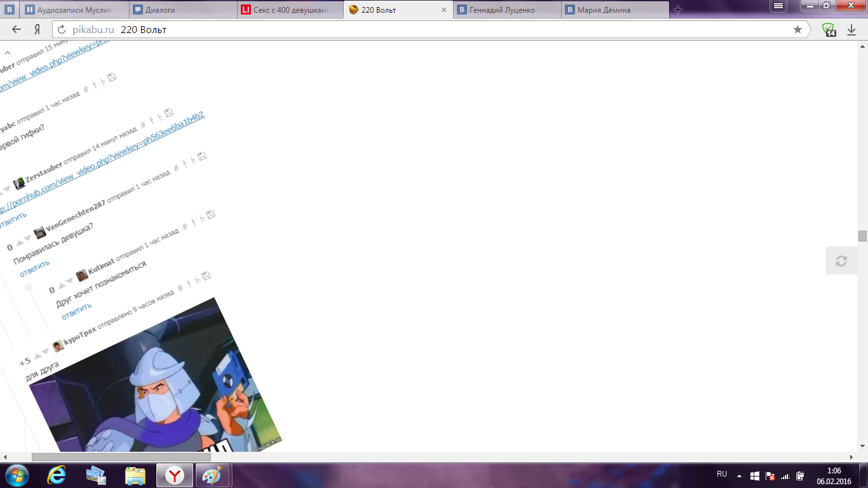Open the Windows Start menu
Viewport: 868px width, 488px height.
(17, 475)
